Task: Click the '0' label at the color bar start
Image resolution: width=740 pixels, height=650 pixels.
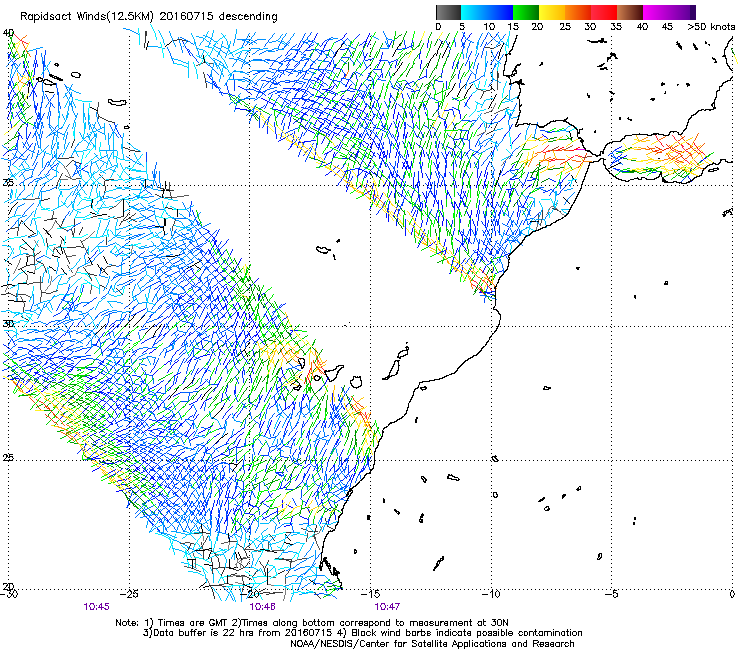Action: pos(438,27)
